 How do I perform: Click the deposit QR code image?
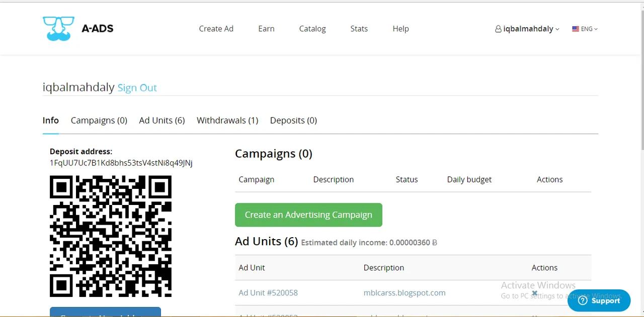click(x=111, y=236)
